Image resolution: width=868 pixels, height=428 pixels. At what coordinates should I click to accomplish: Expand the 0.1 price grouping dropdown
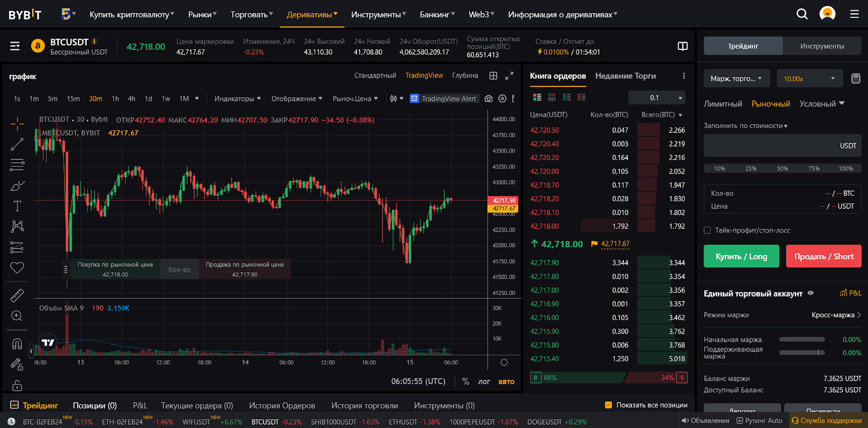click(x=657, y=98)
